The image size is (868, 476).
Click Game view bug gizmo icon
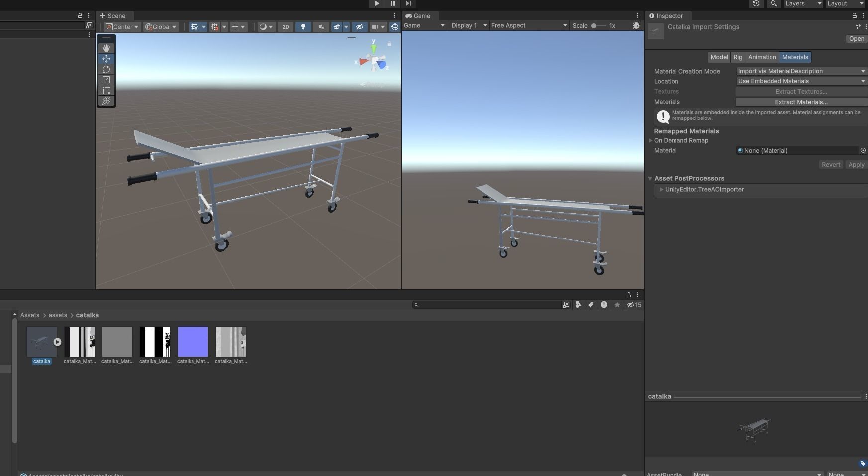pyautogui.click(x=636, y=25)
